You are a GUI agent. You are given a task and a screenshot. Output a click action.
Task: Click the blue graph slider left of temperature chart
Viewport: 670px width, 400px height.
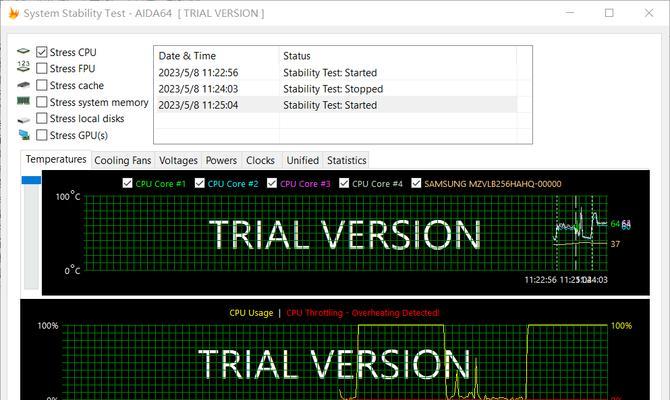[31, 180]
